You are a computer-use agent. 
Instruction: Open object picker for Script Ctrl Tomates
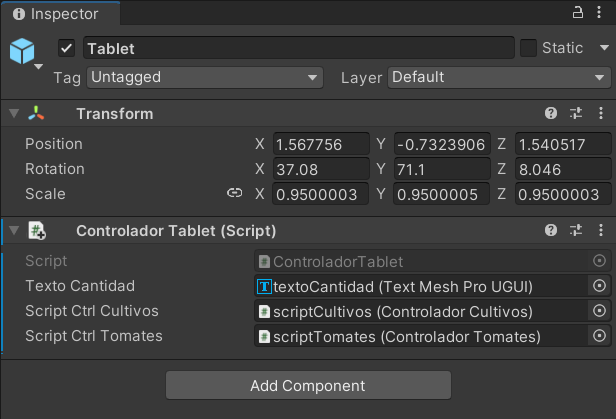point(599,336)
